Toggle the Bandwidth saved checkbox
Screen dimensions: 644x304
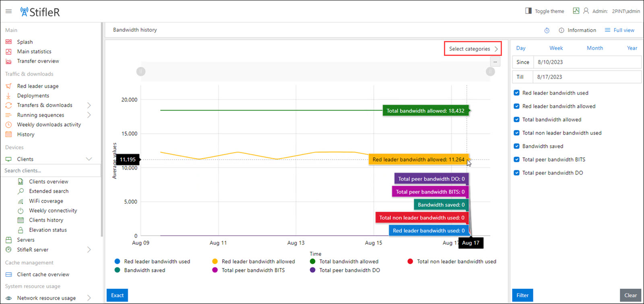pos(516,146)
